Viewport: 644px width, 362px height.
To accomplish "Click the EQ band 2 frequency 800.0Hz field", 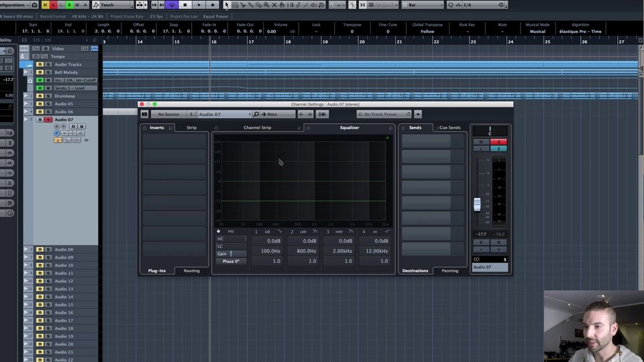I will 304,251.
